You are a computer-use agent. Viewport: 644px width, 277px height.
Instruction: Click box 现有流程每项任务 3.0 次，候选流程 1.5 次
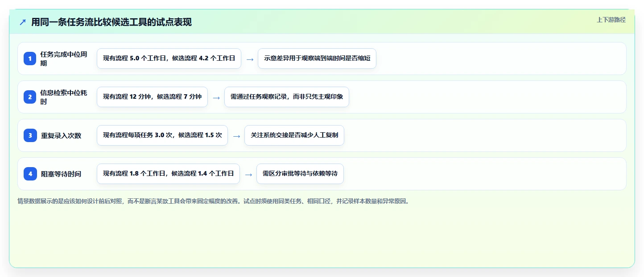point(162,135)
